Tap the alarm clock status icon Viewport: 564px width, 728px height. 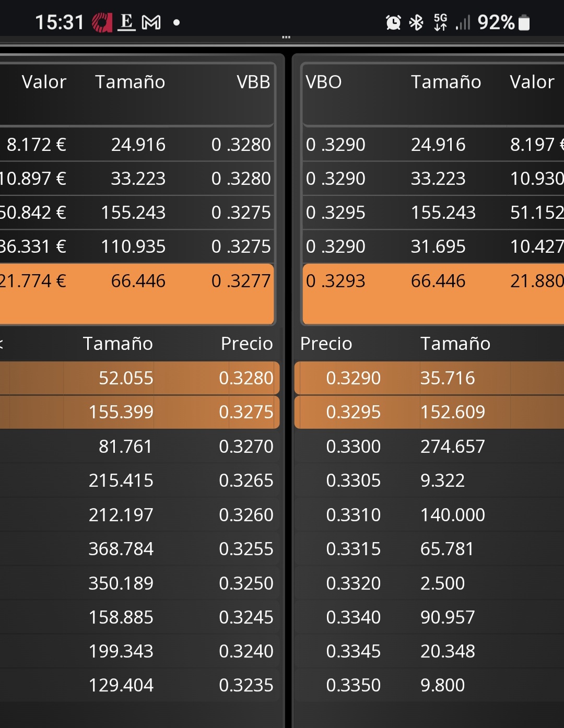tap(393, 22)
